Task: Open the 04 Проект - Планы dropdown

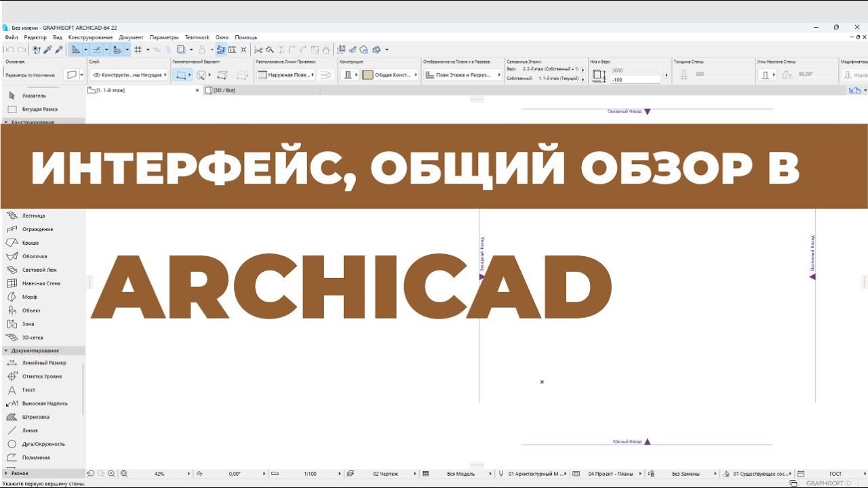Action: click(x=607, y=474)
